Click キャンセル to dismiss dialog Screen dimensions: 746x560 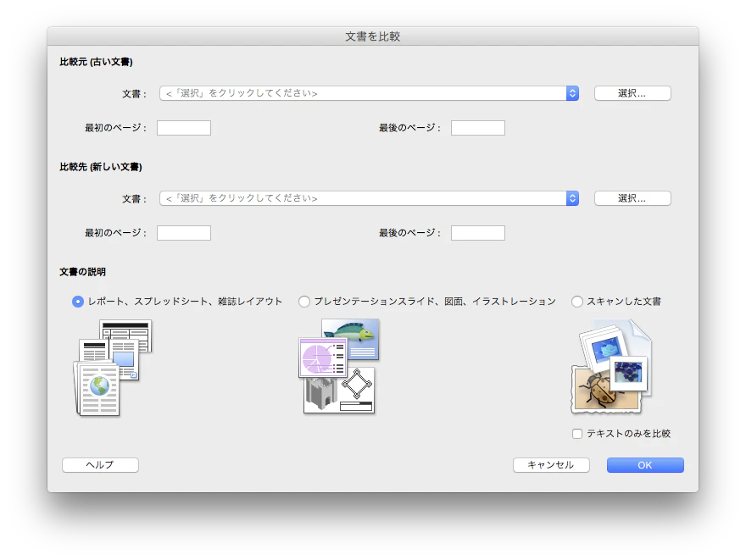(x=551, y=465)
